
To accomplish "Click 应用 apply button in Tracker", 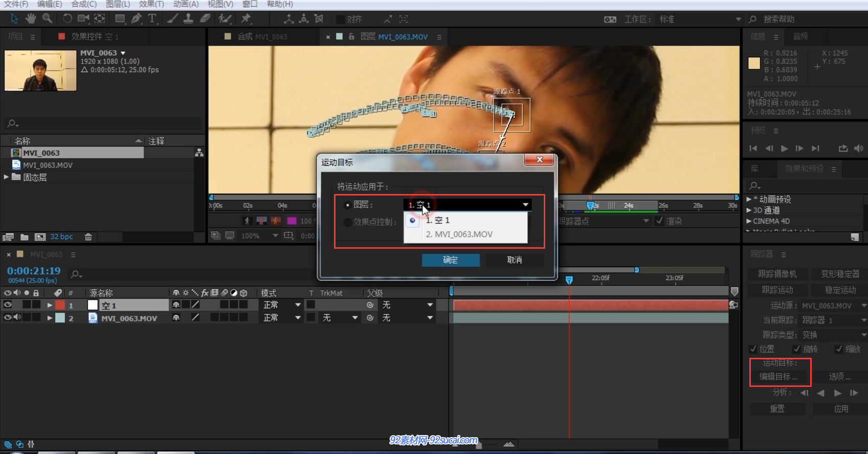I will 841,408.
